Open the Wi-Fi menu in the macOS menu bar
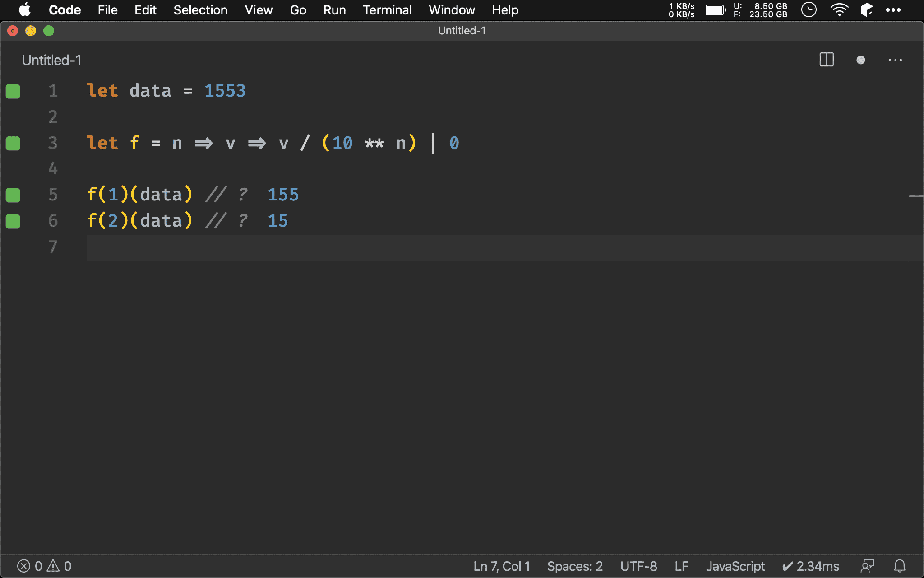This screenshot has width=924, height=578. tap(839, 10)
